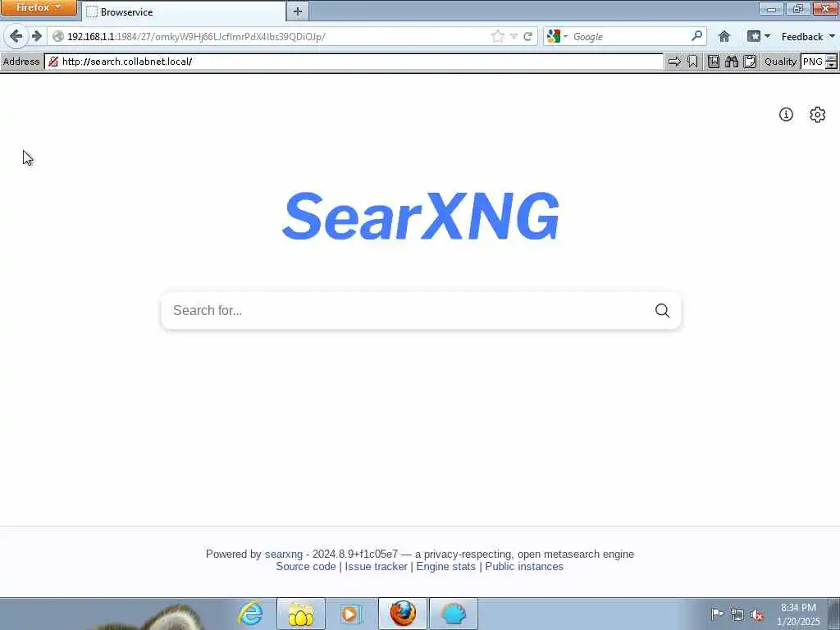Open the URL history dropdown arrow
This screenshot has width=840, height=630.
[x=514, y=36]
